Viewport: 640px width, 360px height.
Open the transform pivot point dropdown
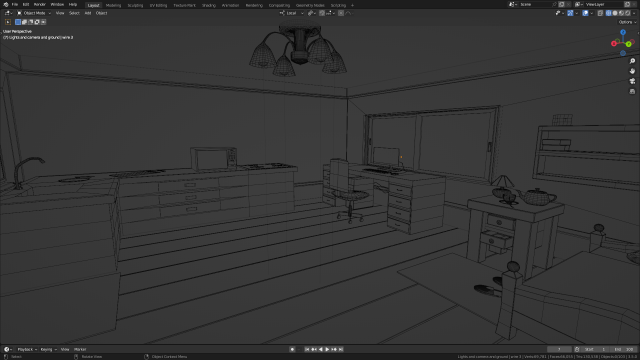pyautogui.click(x=312, y=13)
